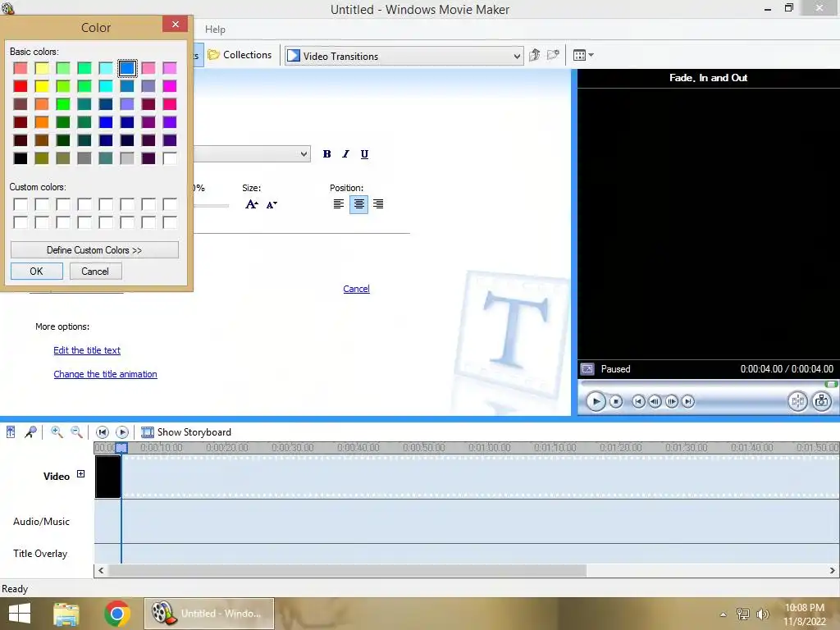Viewport: 840px width, 630px height.
Task: Decrease the title text size
Action: [x=272, y=204]
